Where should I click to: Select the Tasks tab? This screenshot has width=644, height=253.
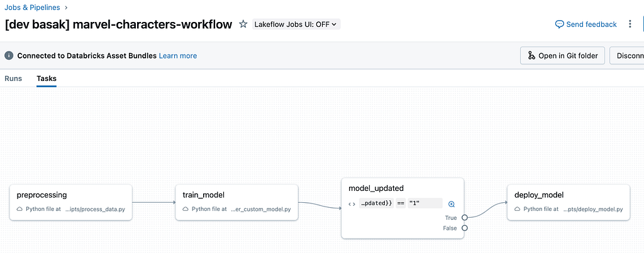click(47, 78)
